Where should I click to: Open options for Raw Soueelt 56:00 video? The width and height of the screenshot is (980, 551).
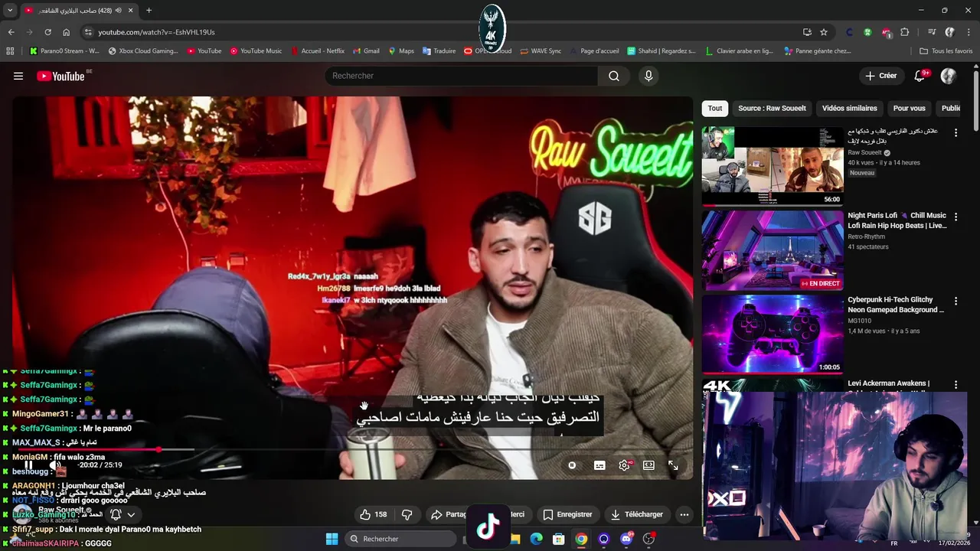(955, 133)
